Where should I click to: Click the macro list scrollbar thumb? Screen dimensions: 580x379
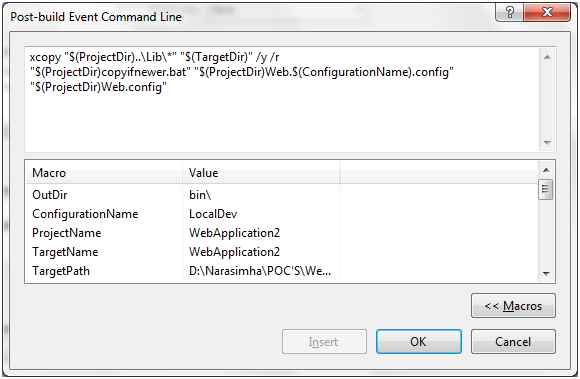point(546,189)
